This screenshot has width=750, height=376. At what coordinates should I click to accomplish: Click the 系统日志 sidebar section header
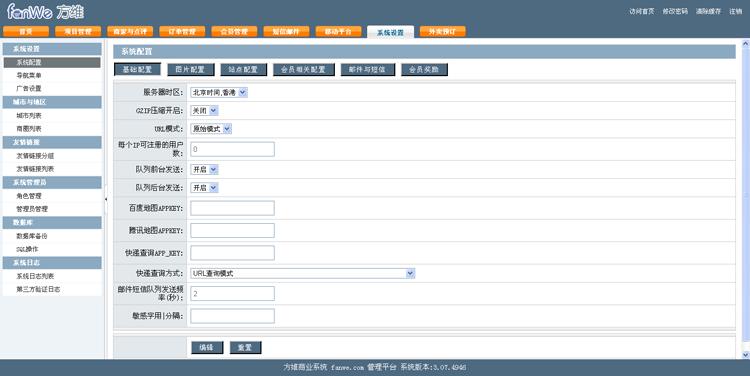pos(52,263)
